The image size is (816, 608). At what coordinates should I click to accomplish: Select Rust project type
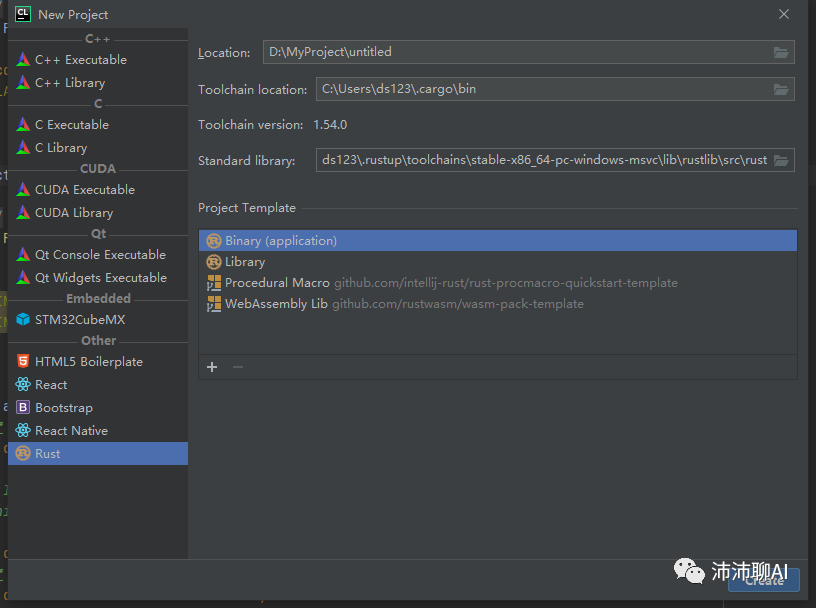click(x=98, y=453)
